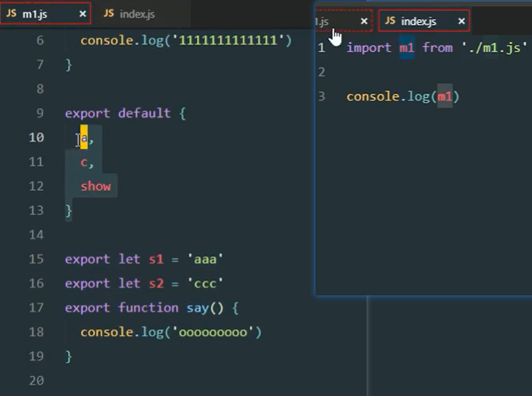Image resolution: width=532 pixels, height=396 pixels.
Task: Click m1 identifier in the import statement
Action: pos(407,48)
